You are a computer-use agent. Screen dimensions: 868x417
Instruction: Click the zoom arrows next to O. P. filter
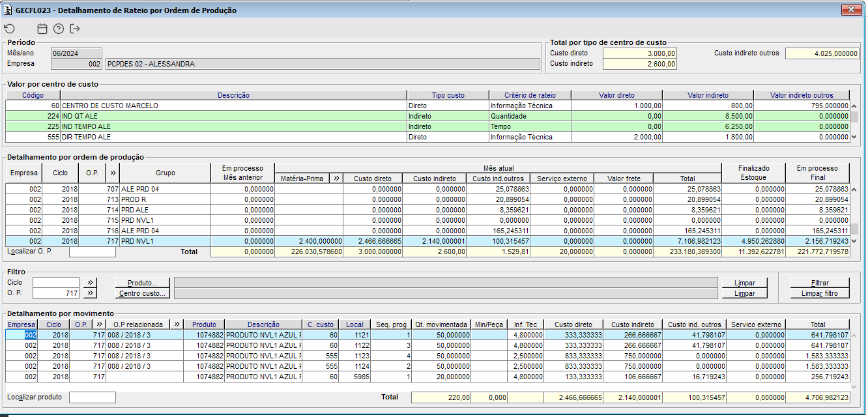[91, 293]
